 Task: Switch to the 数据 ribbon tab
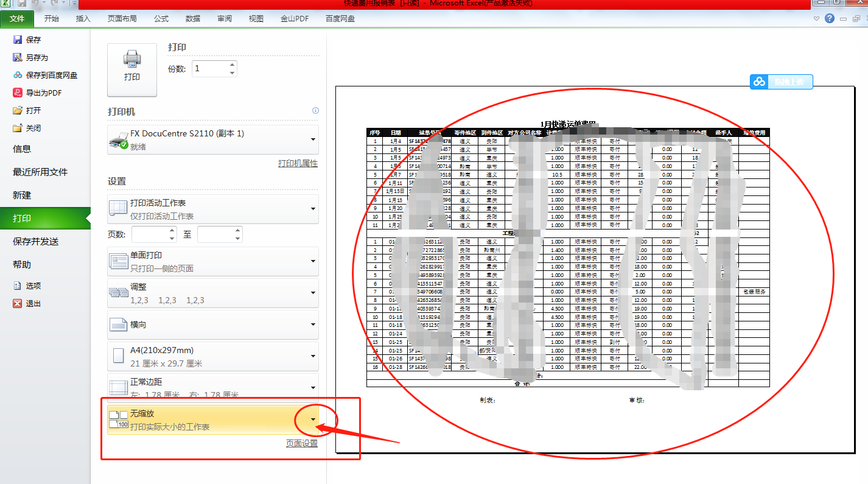coord(193,19)
